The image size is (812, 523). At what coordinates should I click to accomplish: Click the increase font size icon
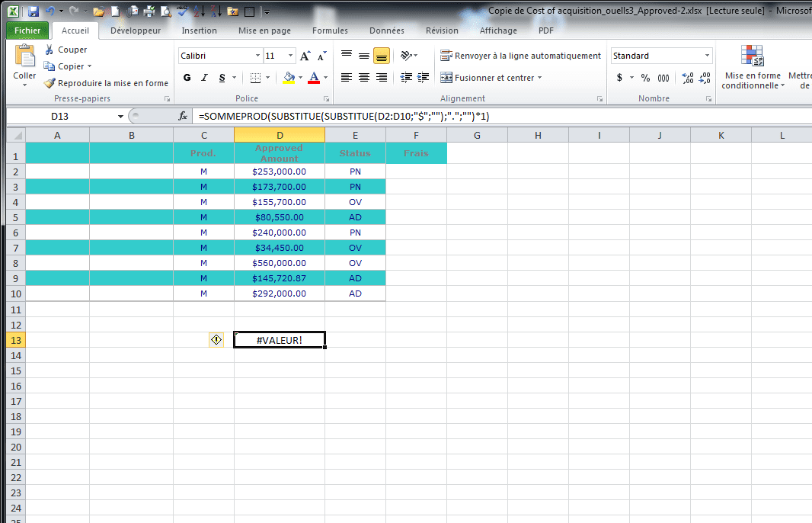pyautogui.click(x=305, y=56)
